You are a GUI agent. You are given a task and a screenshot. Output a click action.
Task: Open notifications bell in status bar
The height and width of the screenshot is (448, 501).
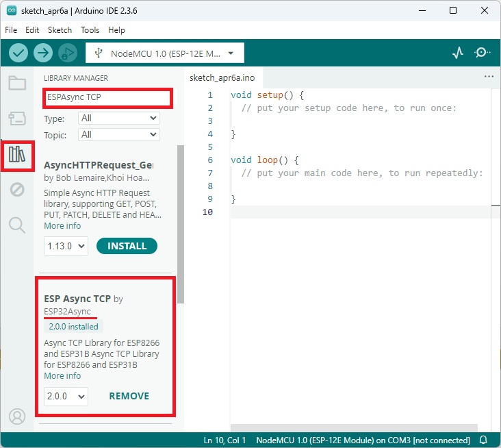[483, 440]
